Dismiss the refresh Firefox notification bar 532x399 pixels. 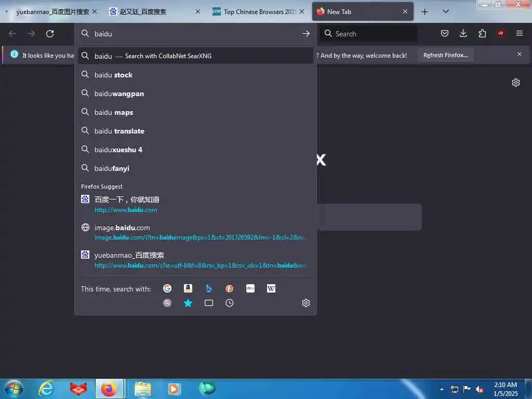pos(520,54)
